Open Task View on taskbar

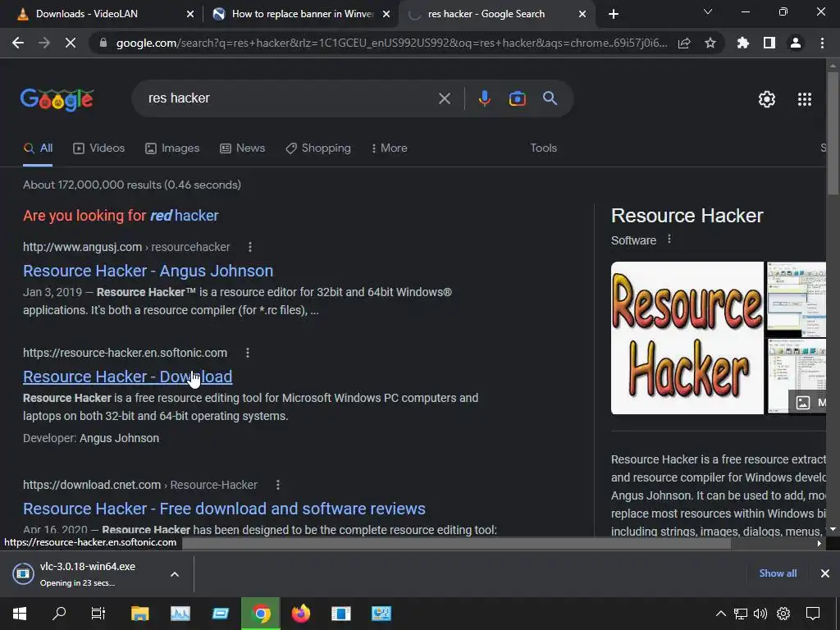[x=98, y=614]
